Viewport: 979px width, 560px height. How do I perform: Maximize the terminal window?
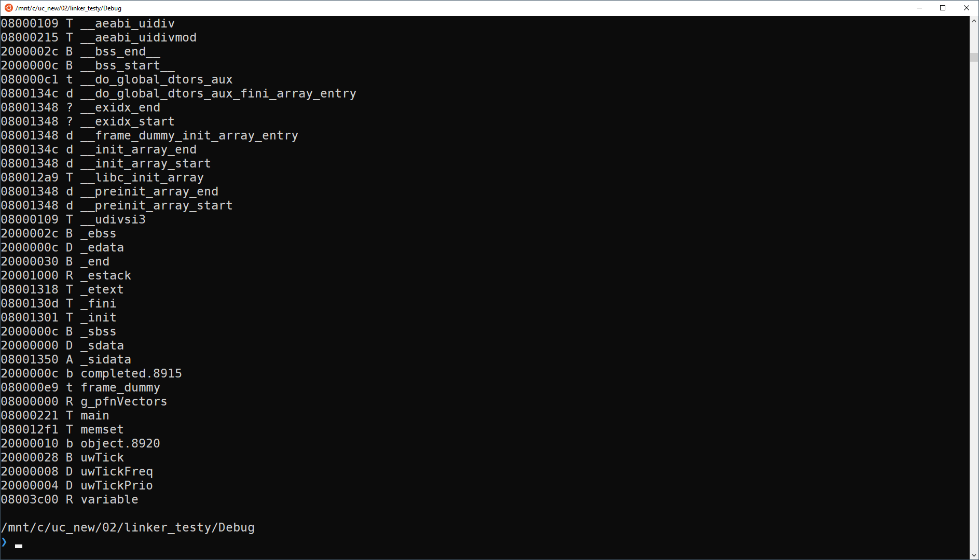pyautogui.click(x=943, y=8)
